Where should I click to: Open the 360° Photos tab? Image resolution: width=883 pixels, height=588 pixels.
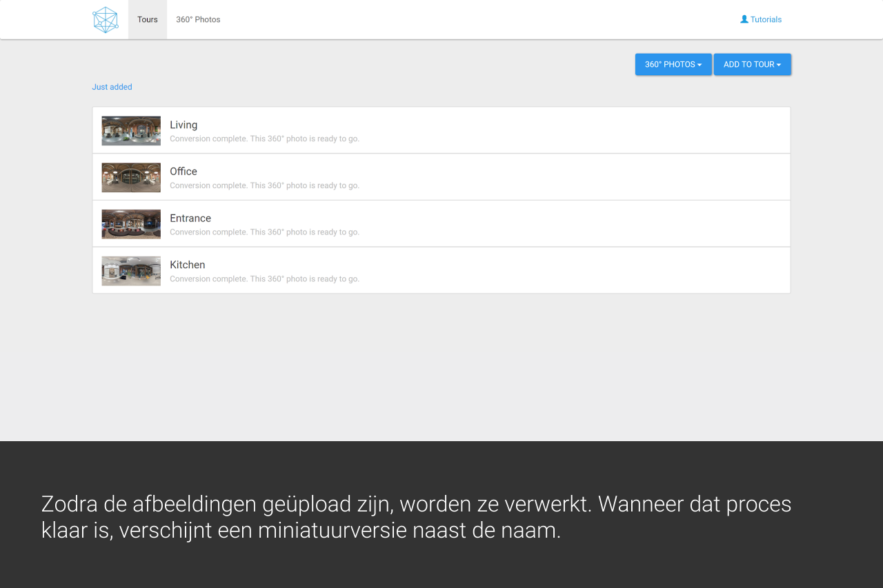click(198, 19)
